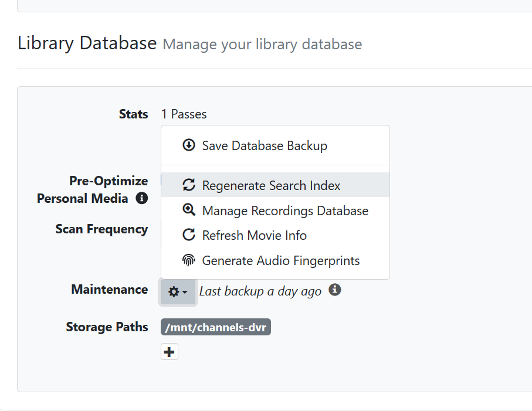
Task: Run Refresh Movie Info
Action: 254,235
